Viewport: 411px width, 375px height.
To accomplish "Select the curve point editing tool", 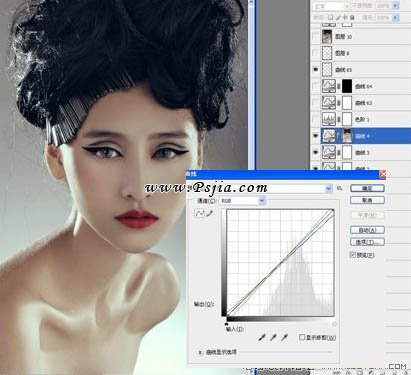I will 199,213.
